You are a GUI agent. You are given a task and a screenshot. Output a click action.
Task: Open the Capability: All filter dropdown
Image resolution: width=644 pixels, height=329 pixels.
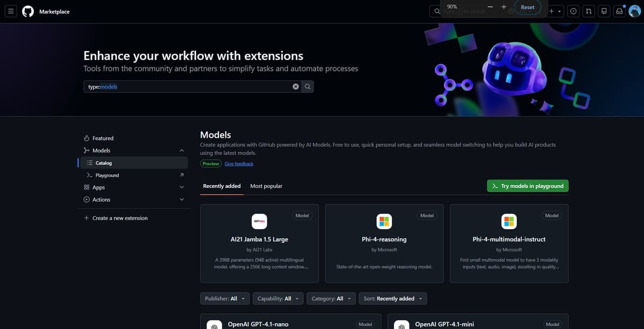(x=278, y=298)
